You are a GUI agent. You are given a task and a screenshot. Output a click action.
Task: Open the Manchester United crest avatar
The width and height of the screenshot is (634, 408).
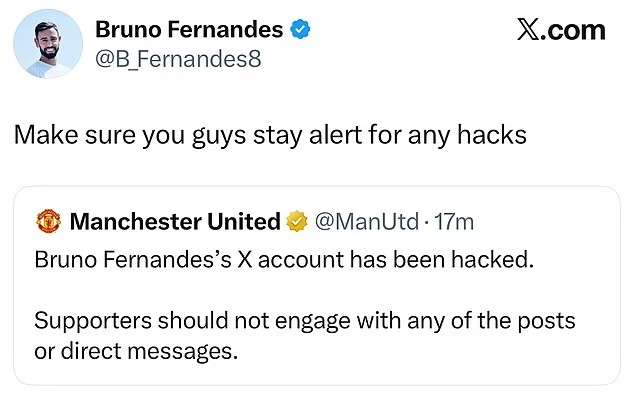click(x=49, y=221)
